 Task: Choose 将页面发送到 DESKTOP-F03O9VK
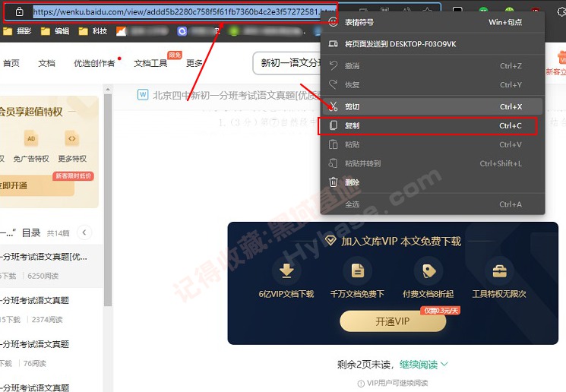pyautogui.click(x=432, y=44)
